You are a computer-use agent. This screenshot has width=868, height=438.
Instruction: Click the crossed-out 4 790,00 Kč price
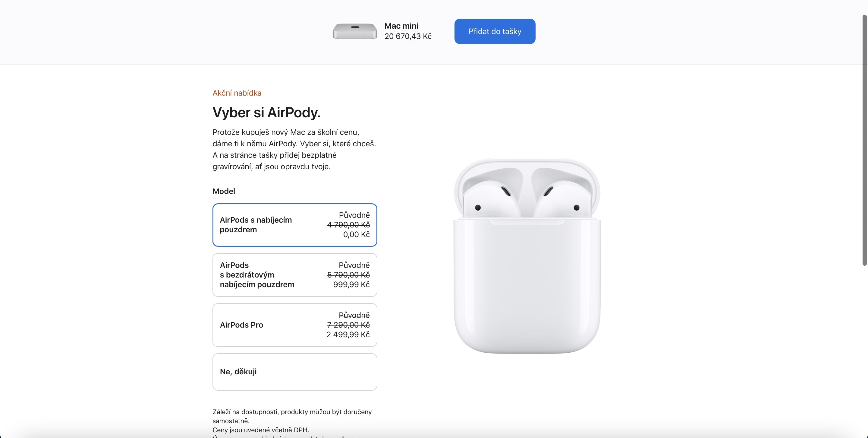pyautogui.click(x=348, y=224)
